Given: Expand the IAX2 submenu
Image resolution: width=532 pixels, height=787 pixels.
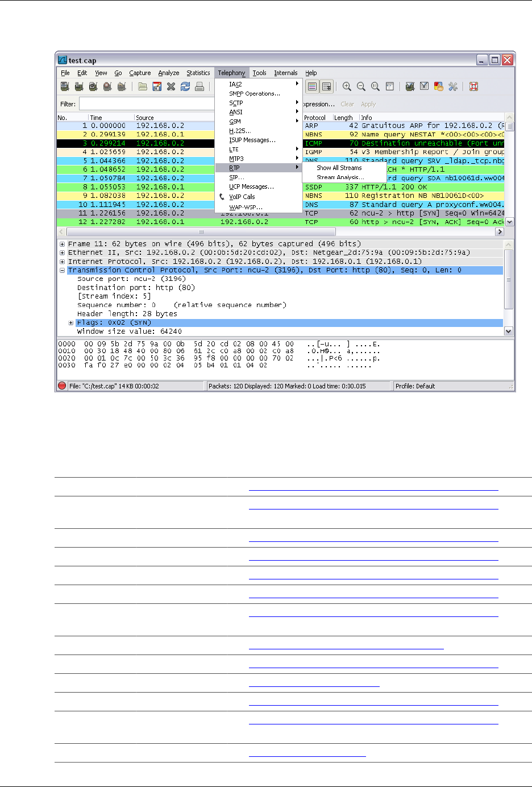Looking at the screenshot, I should pos(259,84).
